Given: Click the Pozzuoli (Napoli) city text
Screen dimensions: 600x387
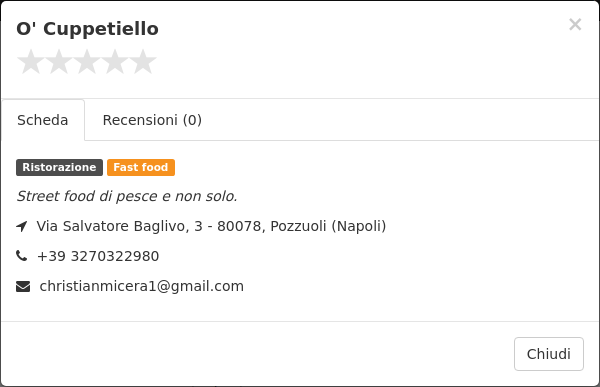Looking at the screenshot, I should point(328,226).
